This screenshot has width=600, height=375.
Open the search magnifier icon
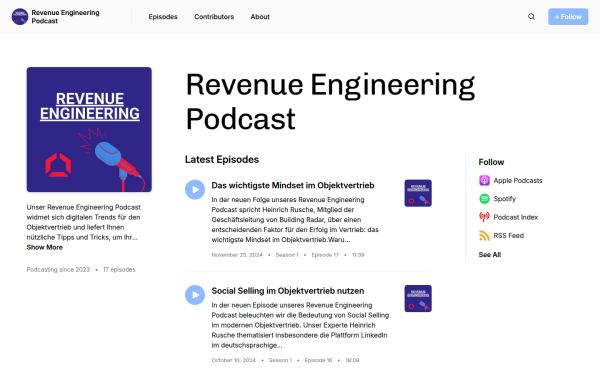point(531,17)
